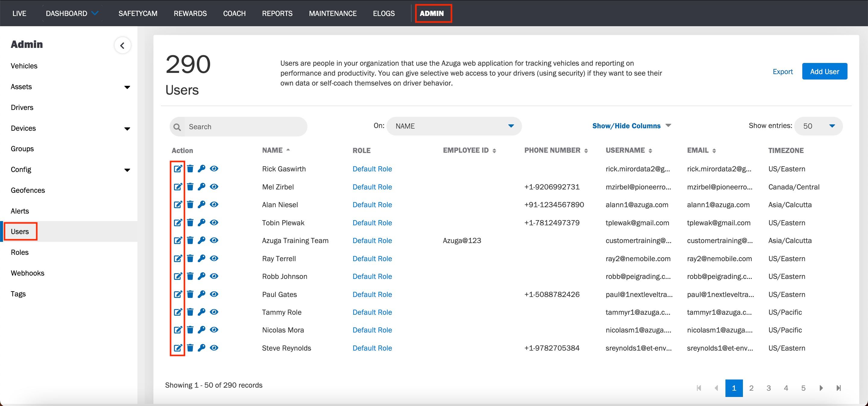This screenshot has width=868, height=406.
Task: Go to next page arrow
Action: 821,388
